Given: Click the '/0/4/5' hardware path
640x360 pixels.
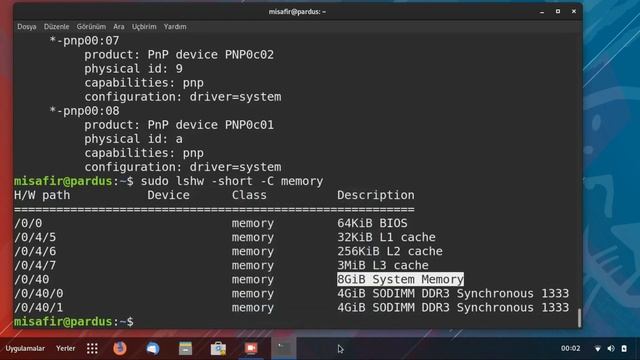Looking at the screenshot, I should click(x=35, y=237).
